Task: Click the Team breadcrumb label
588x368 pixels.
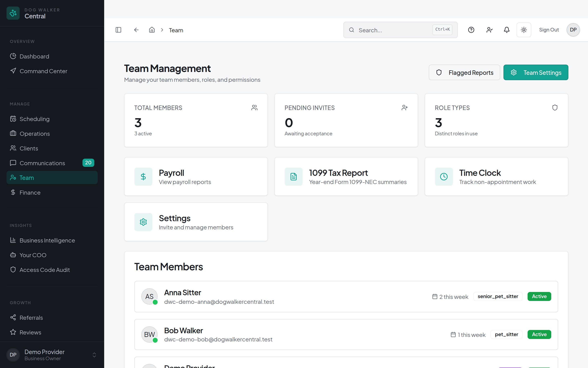Action: point(176,30)
